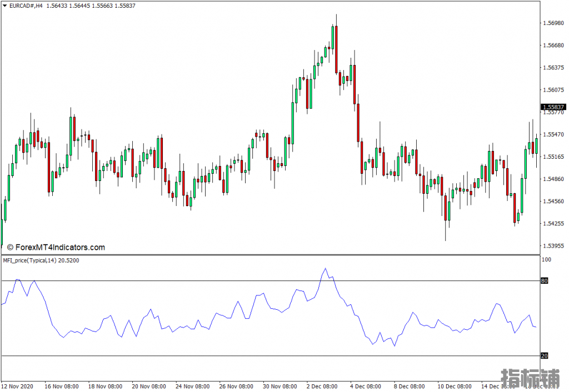Click the 8 Dec 08:00 time label

pyautogui.click(x=410, y=386)
